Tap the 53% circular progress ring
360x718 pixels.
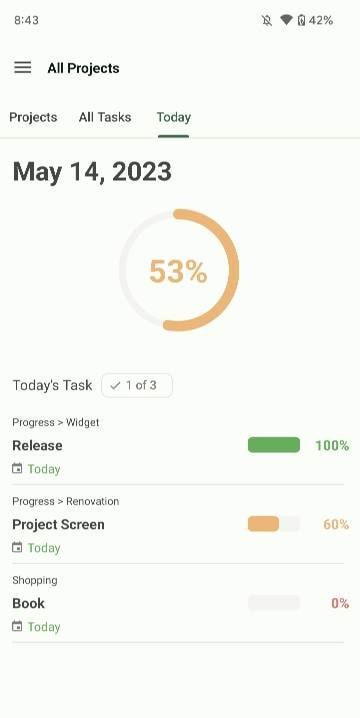(179, 270)
